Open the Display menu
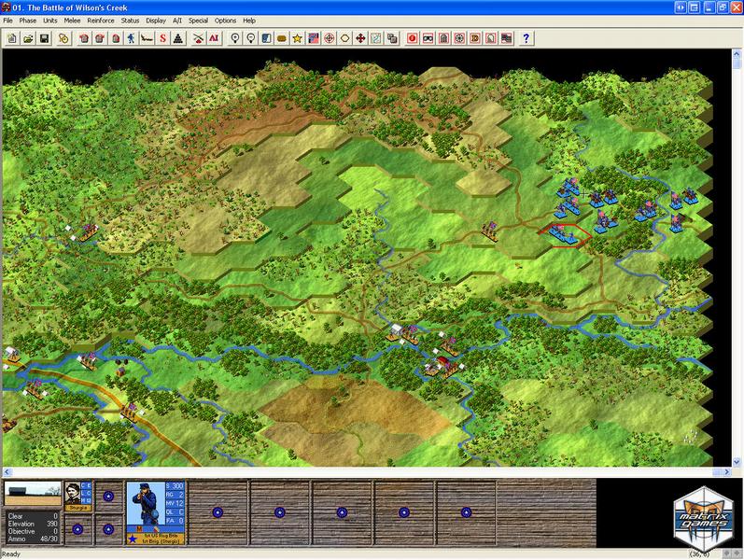The height and width of the screenshot is (560, 744). click(155, 20)
